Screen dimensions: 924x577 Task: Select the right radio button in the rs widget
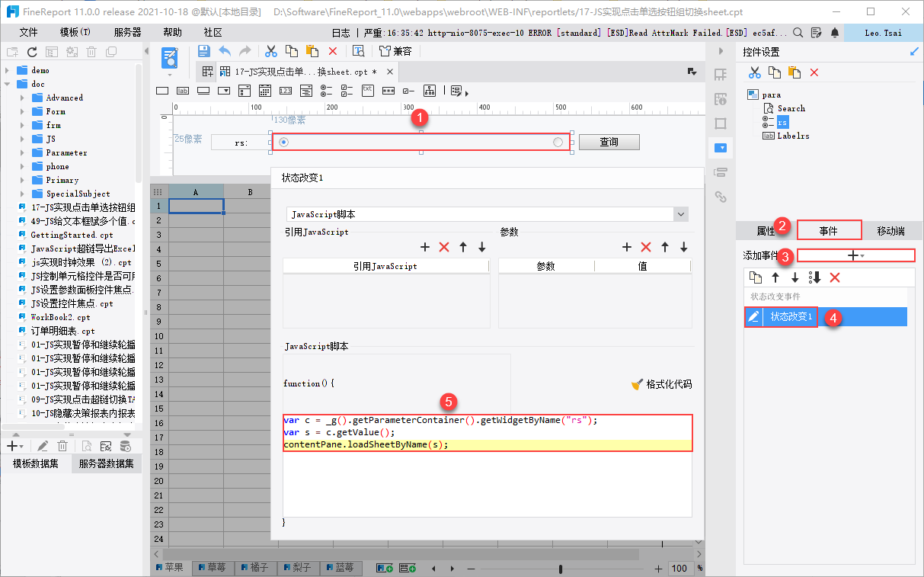click(558, 143)
